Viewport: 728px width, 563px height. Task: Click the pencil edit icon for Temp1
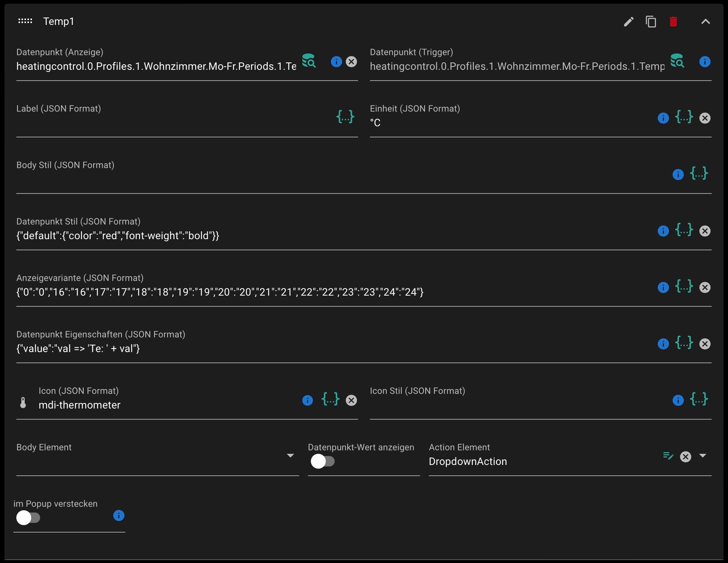(x=628, y=22)
